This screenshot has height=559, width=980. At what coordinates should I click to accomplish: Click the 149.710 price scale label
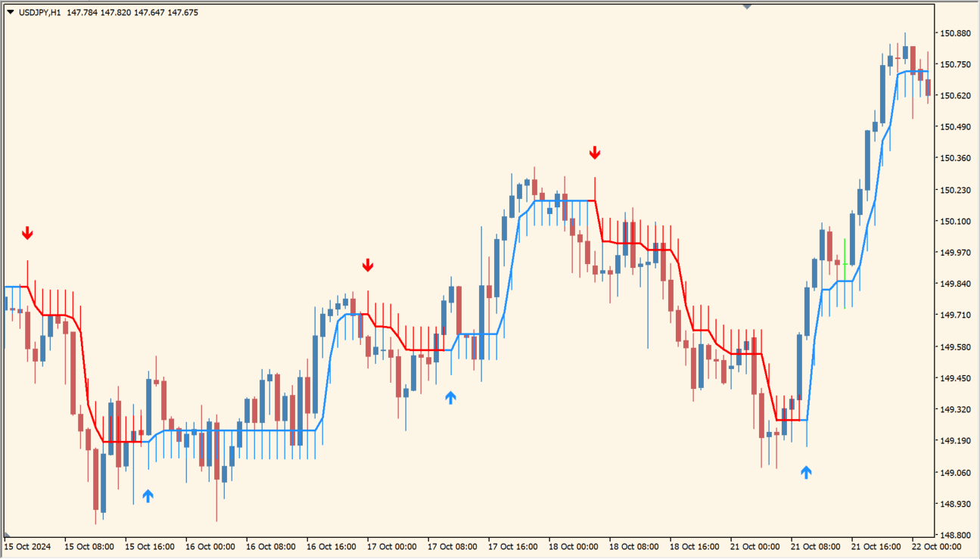click(x=955, y=315)
